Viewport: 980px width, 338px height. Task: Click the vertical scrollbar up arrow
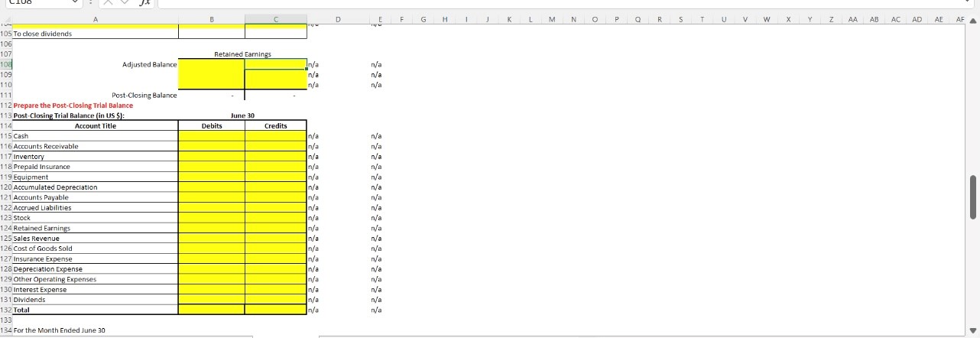tap(972, 20)
